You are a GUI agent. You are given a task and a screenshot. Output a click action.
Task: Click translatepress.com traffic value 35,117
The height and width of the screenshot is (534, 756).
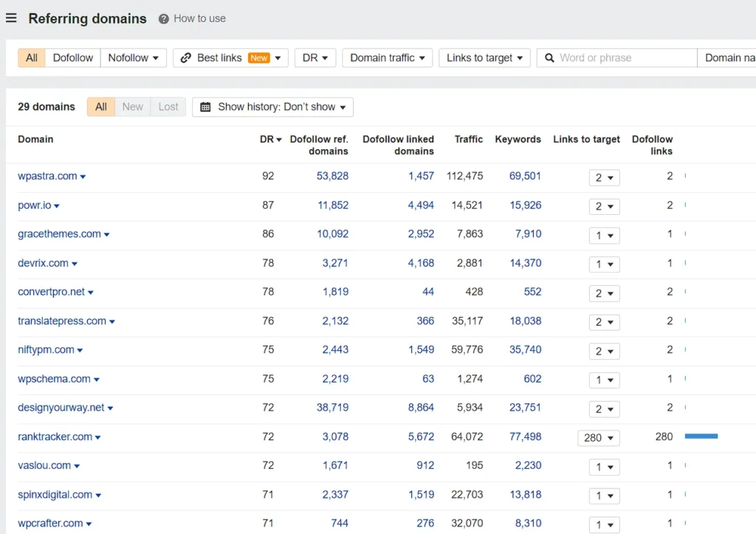467,321
